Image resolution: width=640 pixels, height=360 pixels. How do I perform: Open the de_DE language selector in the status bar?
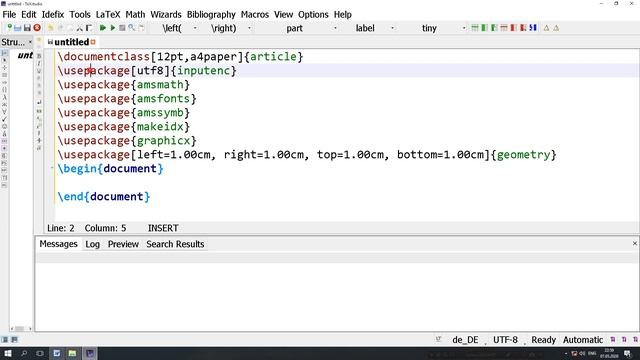click(465, 340)
